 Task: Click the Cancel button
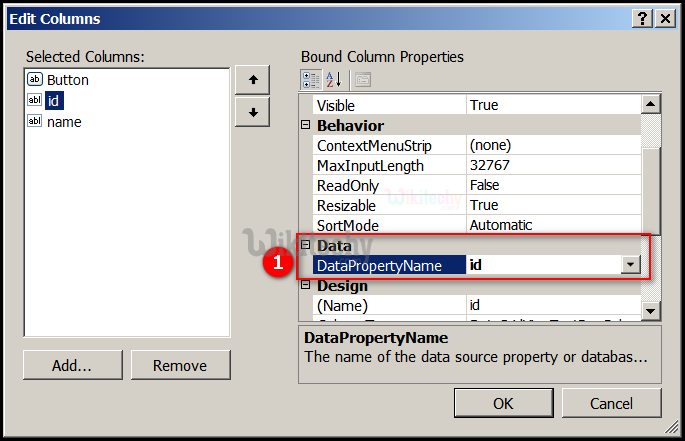coord(611,403)
